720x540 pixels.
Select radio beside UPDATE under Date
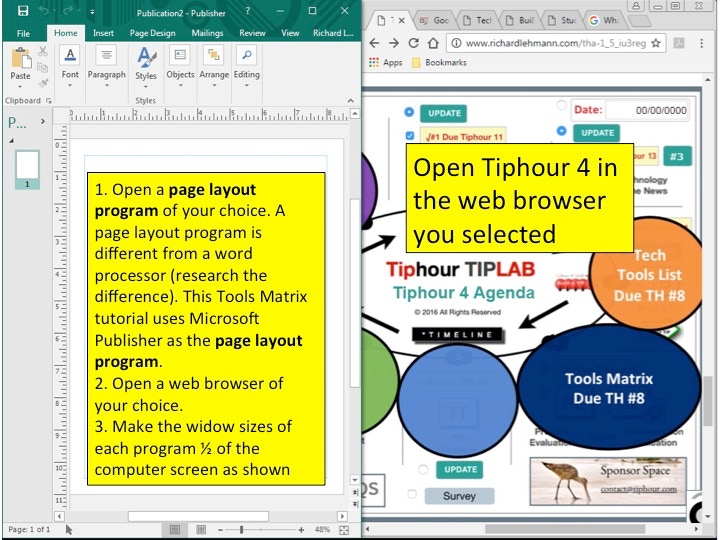[561, 131]
